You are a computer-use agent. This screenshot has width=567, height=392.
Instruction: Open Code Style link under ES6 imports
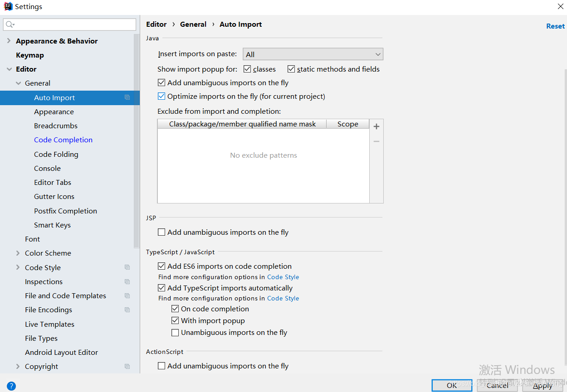[283, 277]
